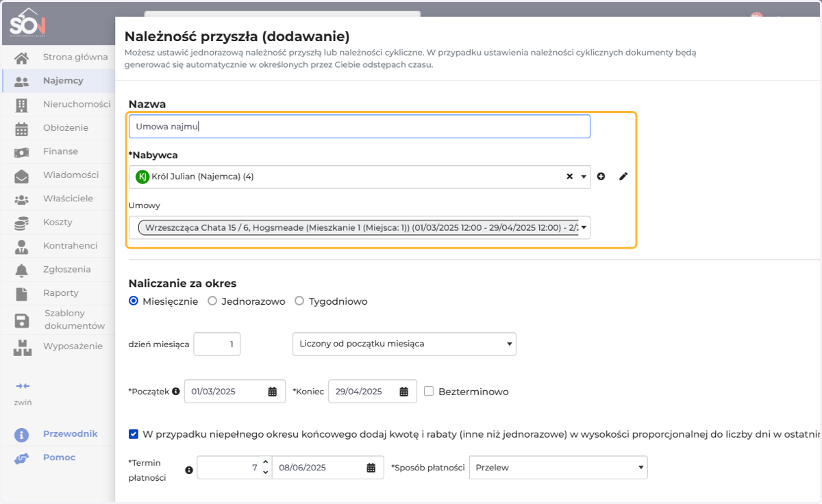822x504 pixels.
Task: Click the Początek date field 01/03/2025
Action: 235,392
